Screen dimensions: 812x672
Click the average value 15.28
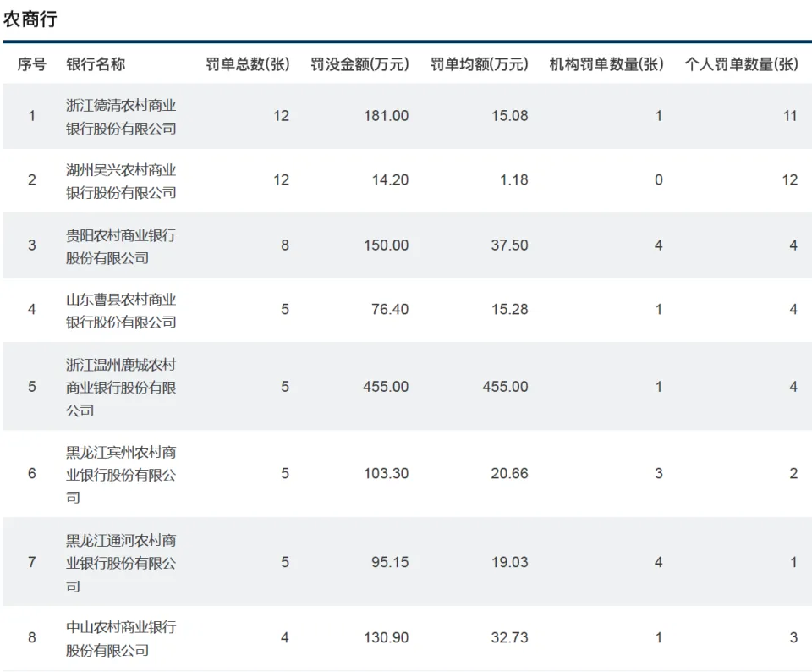510,309
